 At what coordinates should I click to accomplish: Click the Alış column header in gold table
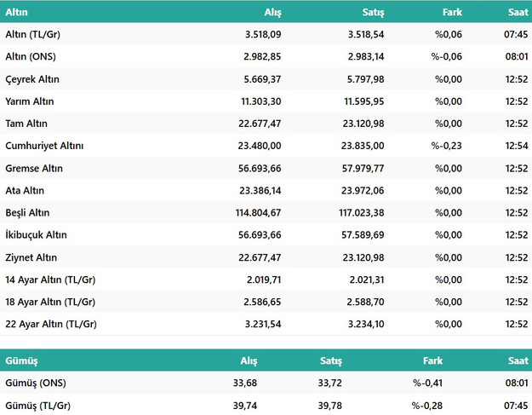click(272, 12)
